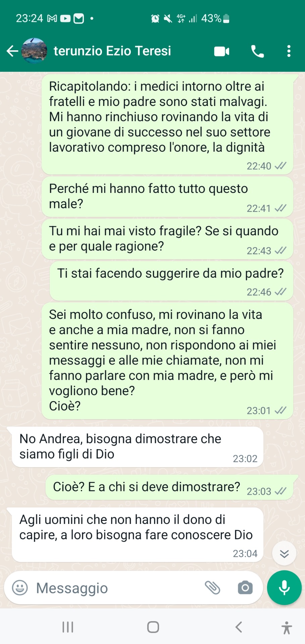This screenshot has width=305, height=644.
Task: Start a voice call via phone icon
Action: [x=257, y=51]
